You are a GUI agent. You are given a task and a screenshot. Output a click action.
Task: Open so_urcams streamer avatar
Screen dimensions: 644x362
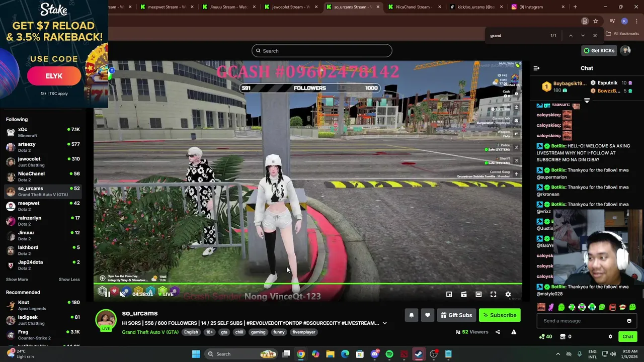106,320
